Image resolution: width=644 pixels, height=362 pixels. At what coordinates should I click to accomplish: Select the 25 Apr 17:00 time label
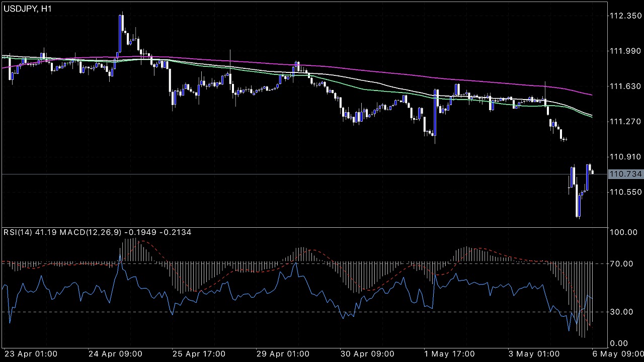pos(199,353)
